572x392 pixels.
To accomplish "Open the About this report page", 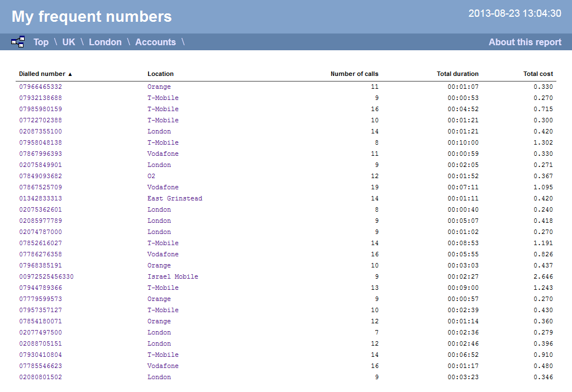I will [525, 42].
